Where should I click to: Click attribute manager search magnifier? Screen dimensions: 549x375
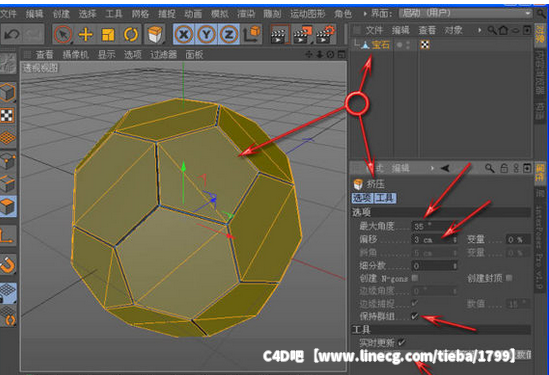pyautogui.click(x=489, y=168)
